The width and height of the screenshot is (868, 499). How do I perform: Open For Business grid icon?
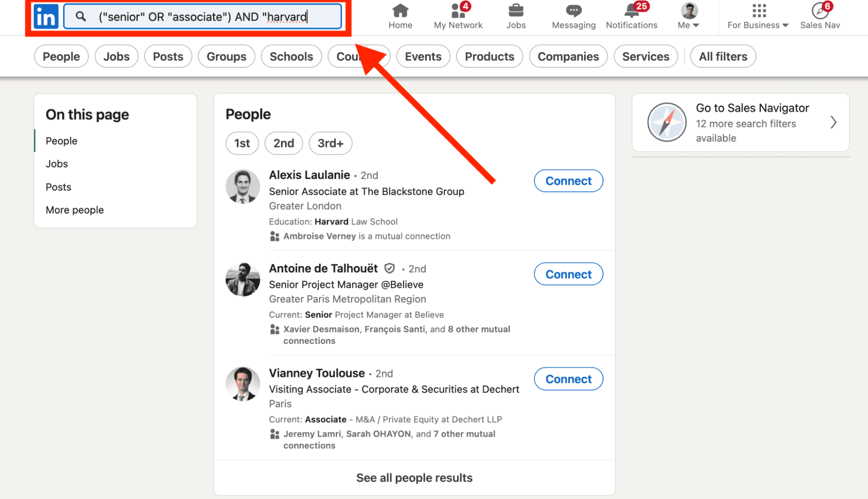(x=759, y=10)
